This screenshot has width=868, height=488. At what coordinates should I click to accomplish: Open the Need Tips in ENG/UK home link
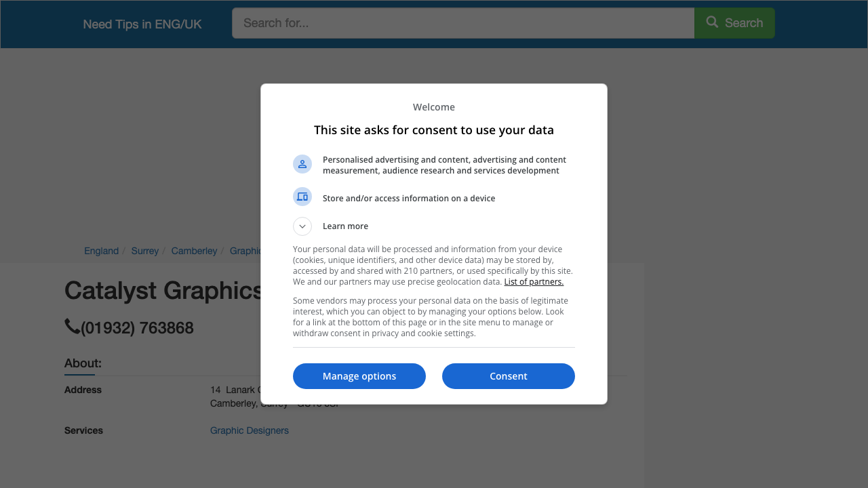142,24
